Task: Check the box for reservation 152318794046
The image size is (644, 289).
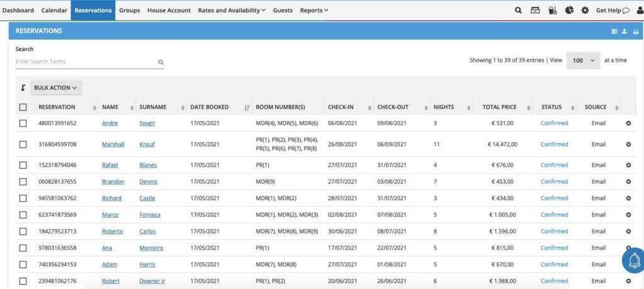Action: point(23,165)
